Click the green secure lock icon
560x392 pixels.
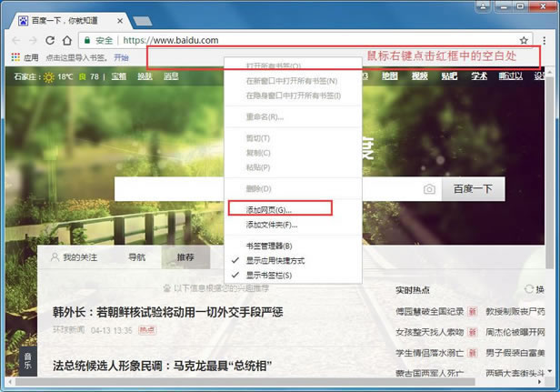[x=86, y=40]
